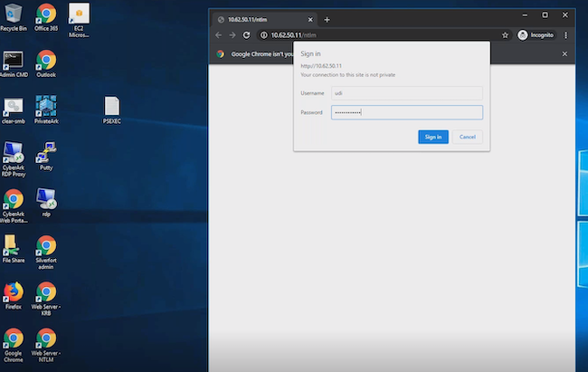
Task: Click the Incognito profile indicator
Action: (x=535, y=35)
